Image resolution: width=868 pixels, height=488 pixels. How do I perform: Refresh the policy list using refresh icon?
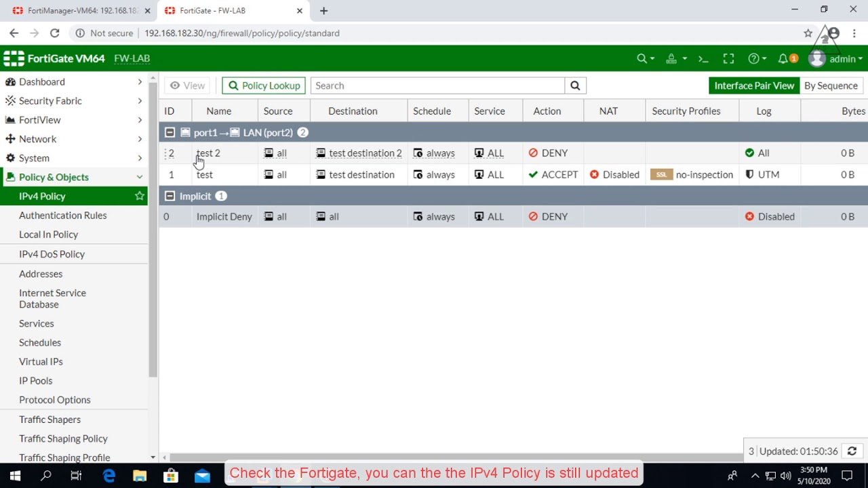(x=852, y=451)
